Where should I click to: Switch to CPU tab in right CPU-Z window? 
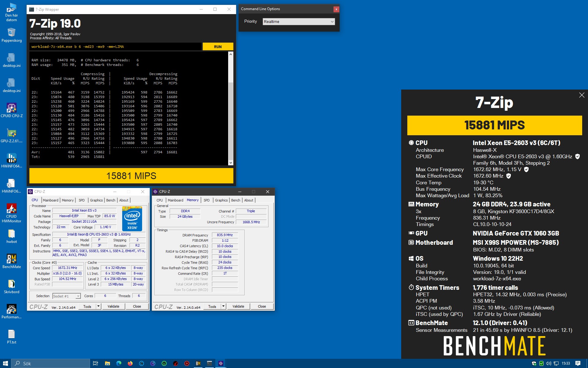click(160, 200)
